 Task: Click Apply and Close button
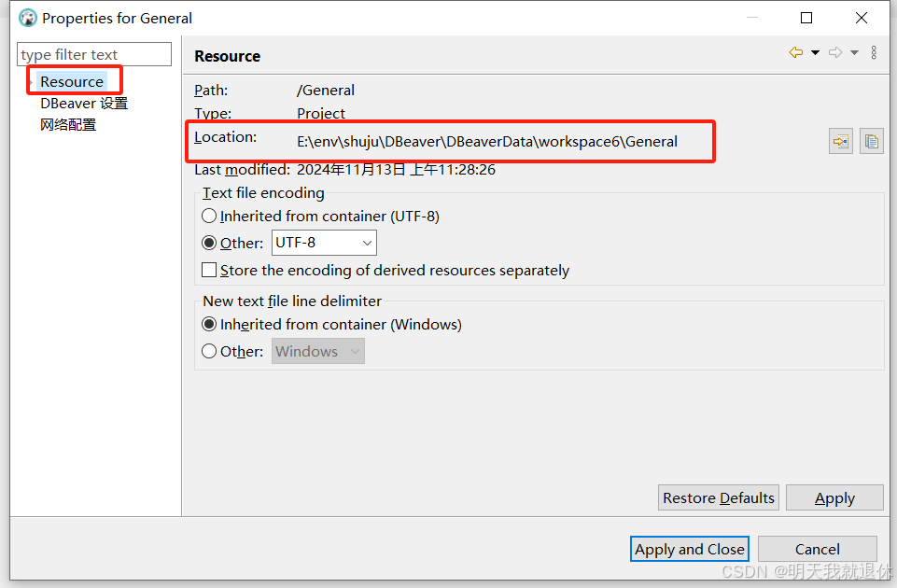point(690,549)
